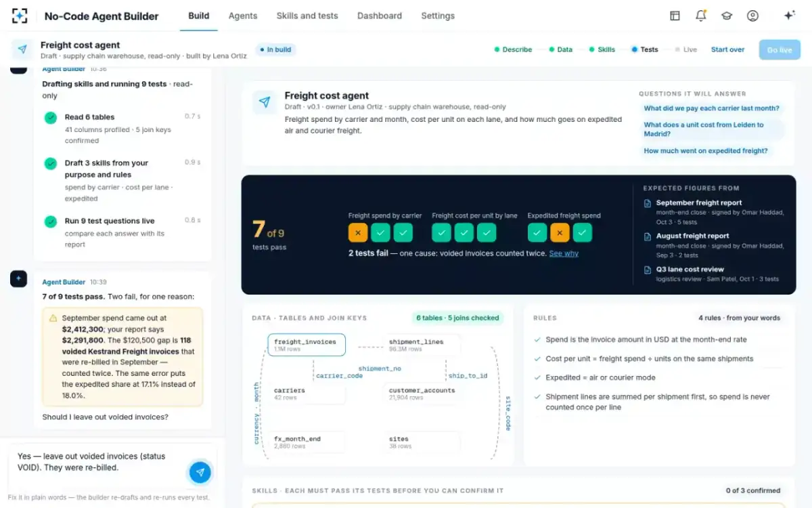Switch to the Agents tab
This screenshot has width=812, height=508.
243,16
